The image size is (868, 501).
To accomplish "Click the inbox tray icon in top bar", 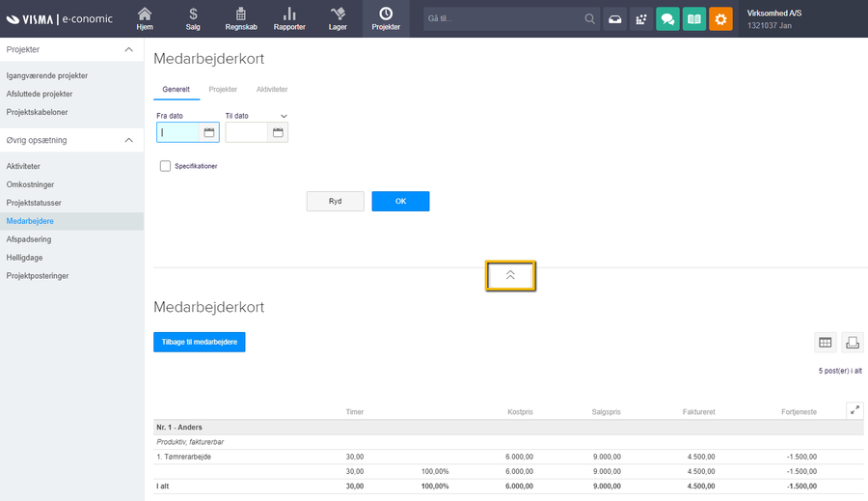I will pos(615,19).
